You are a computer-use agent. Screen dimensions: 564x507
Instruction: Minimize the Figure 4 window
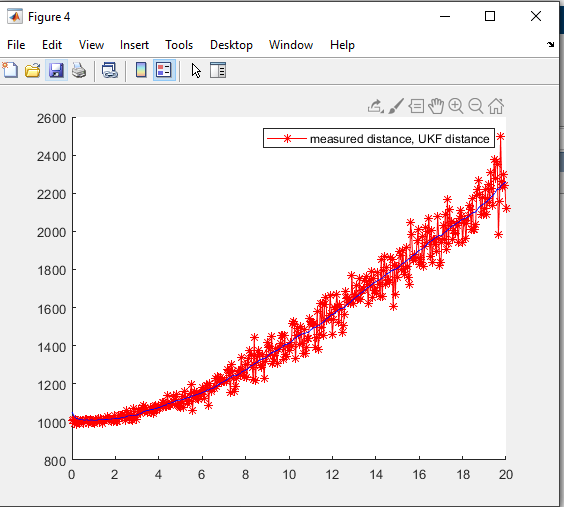445,16
